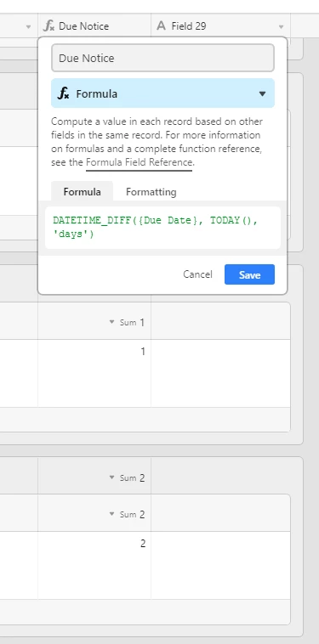Cancel the field edits
Viewport: 319px width, 644px height.
[x=197, y=274]
